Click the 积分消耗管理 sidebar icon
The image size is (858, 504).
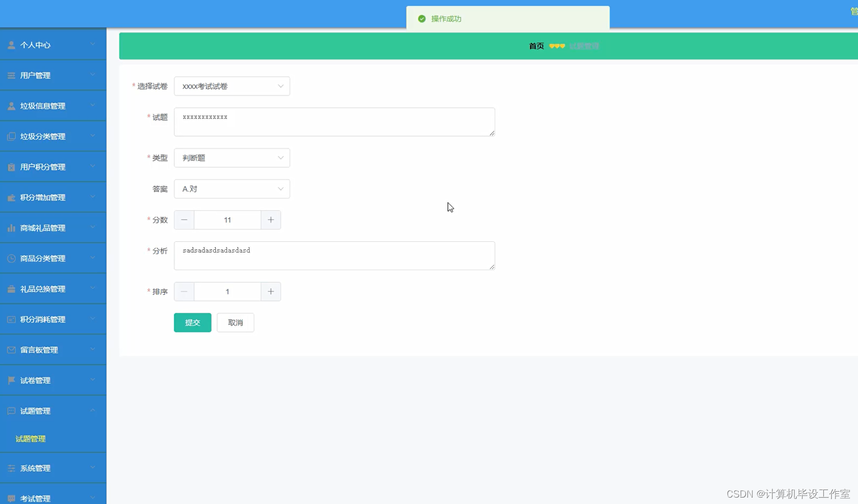(11, 319)
